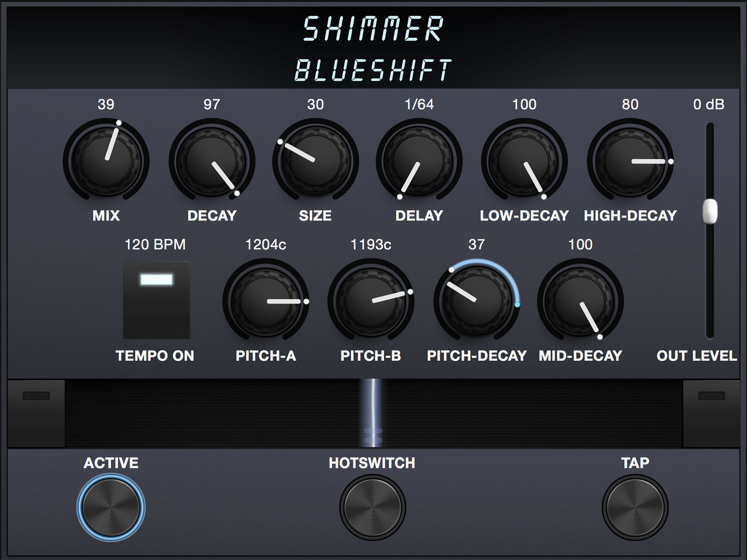Click the right ribbon end button
The width and height of the screenshot is (747, 560).
[711, 414]
